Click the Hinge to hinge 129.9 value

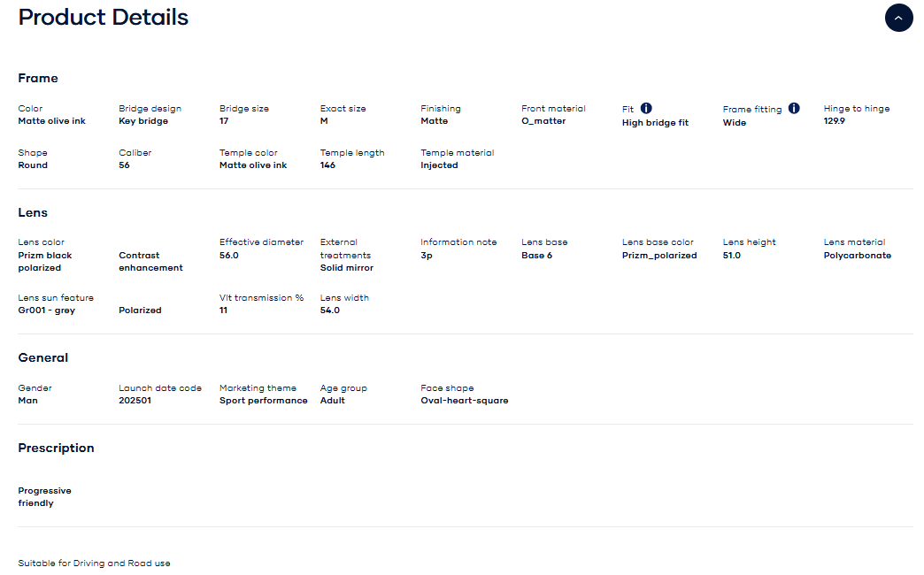(x=834, y=121)
